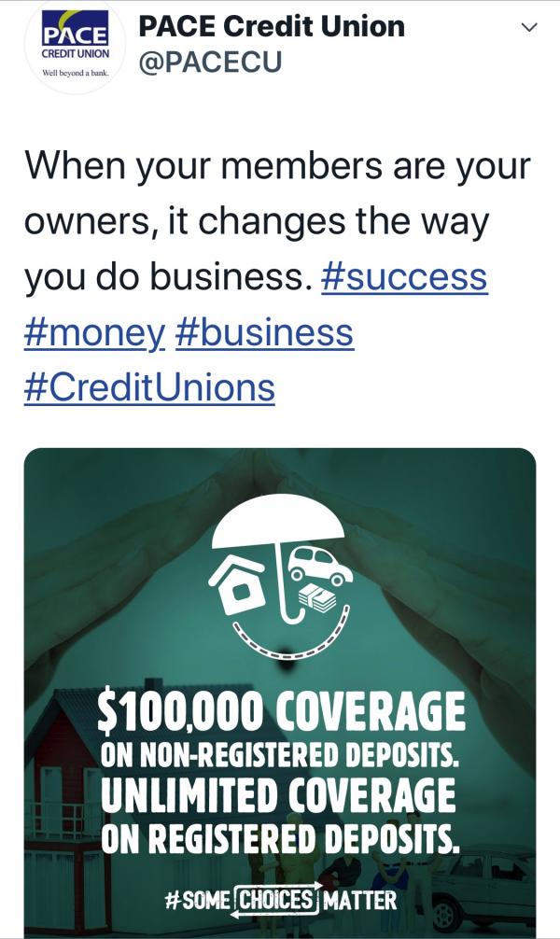Open the PACE Credit Union profile avatar
Viewport: 560px width, 939px height.
[x=75, y=47]
